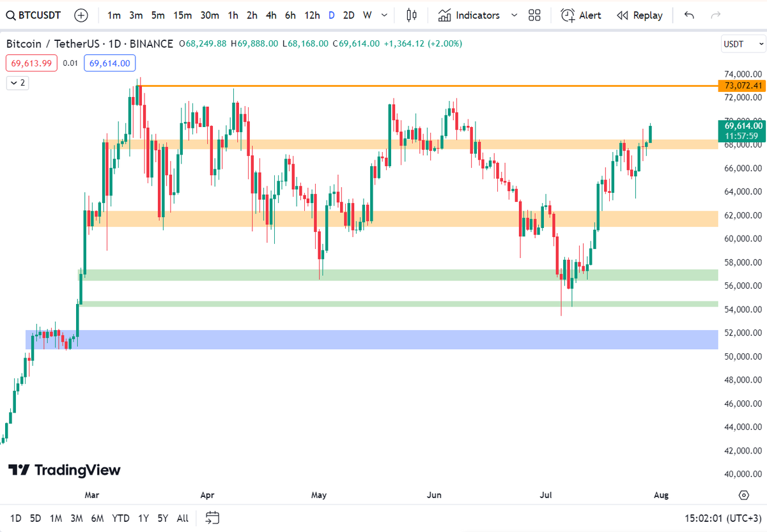Click the 2D timeframe
The height and width of the screenshot is (532, 767).
348,15
